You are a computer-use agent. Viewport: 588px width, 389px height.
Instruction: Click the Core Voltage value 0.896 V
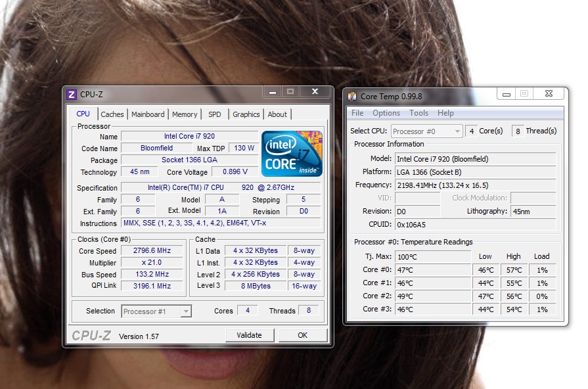point(235,172)
